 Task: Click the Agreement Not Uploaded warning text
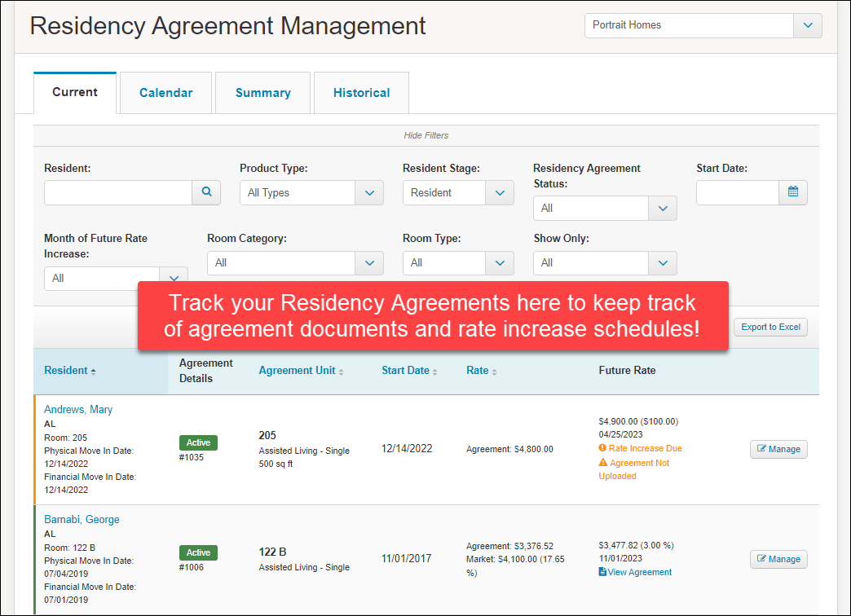click(635, 469)
